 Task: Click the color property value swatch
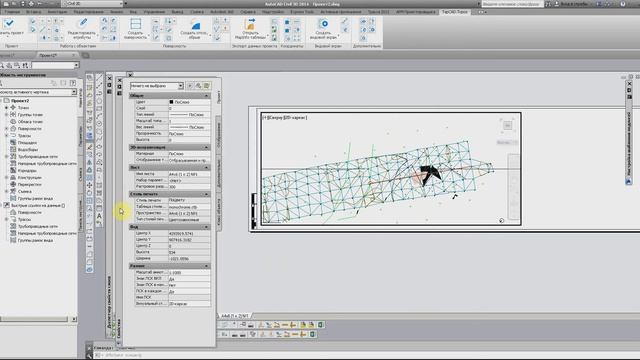pos(171,102)
